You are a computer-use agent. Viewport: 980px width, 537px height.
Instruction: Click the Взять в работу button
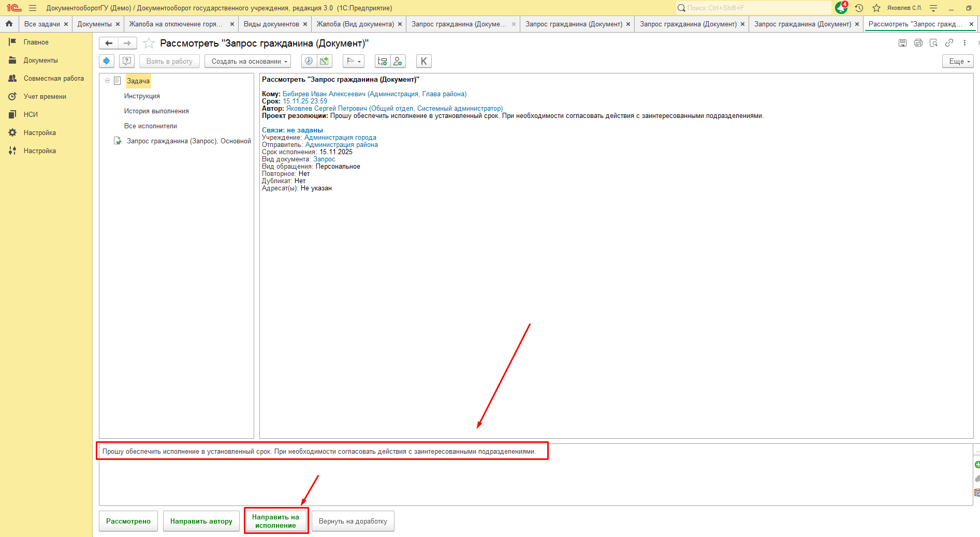[x=169, y=61]
